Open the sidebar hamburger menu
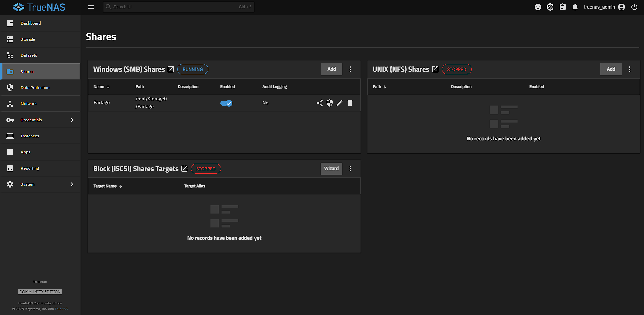The image size is (644, 315). pyautogui.click(x=91, y=7)
